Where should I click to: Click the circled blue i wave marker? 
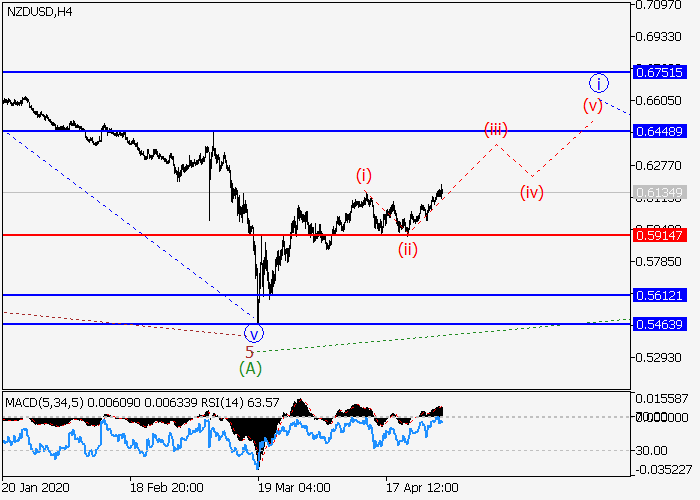coord(597,83)
